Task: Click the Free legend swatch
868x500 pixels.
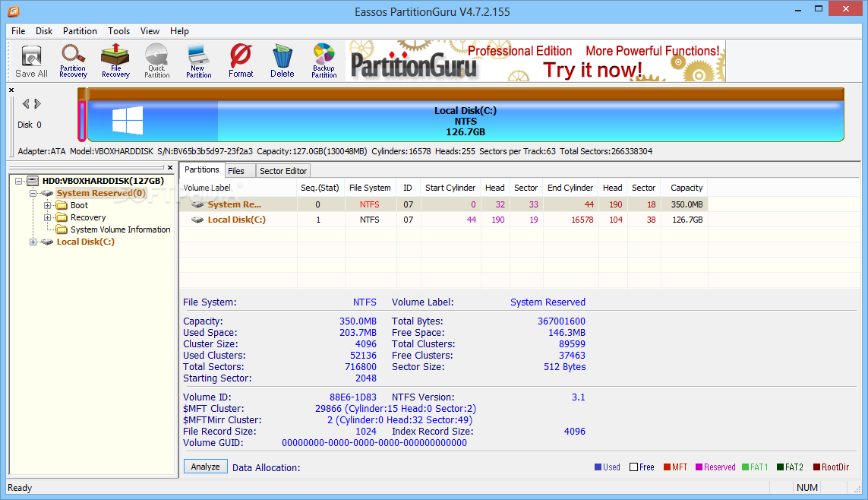Action: pyautogui.click(x=633, y=467)
